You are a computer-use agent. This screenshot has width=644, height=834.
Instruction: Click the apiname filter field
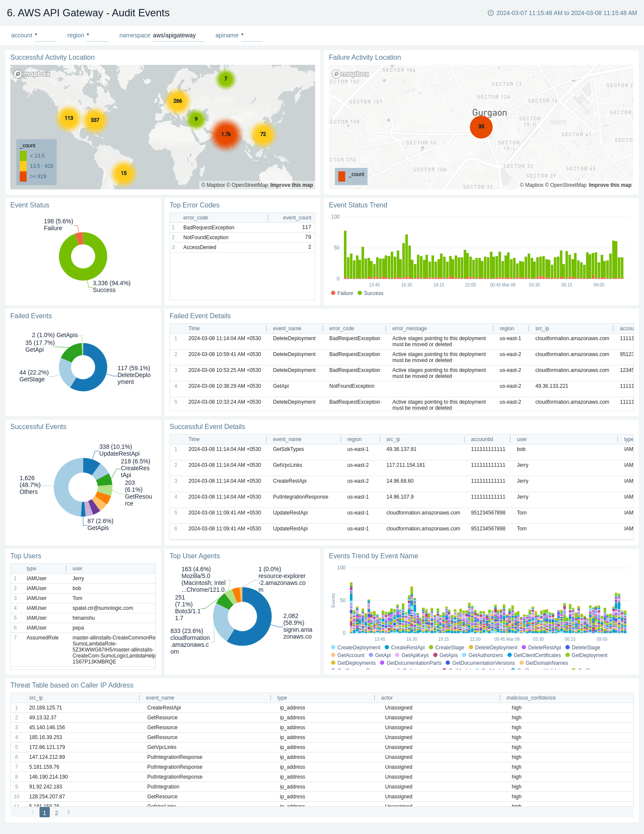coord(252,36)
